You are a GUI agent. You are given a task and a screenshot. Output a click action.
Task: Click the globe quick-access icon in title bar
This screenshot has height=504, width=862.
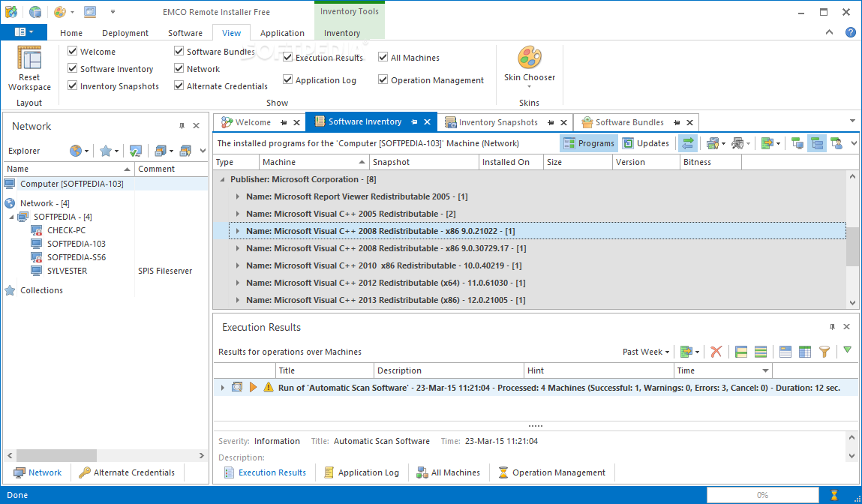[35, 11]
